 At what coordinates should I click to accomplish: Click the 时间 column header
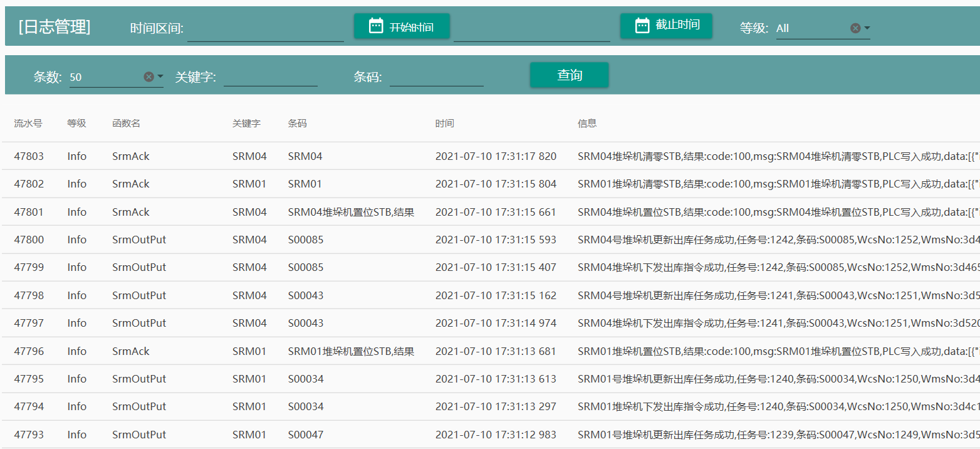point(445,124)
